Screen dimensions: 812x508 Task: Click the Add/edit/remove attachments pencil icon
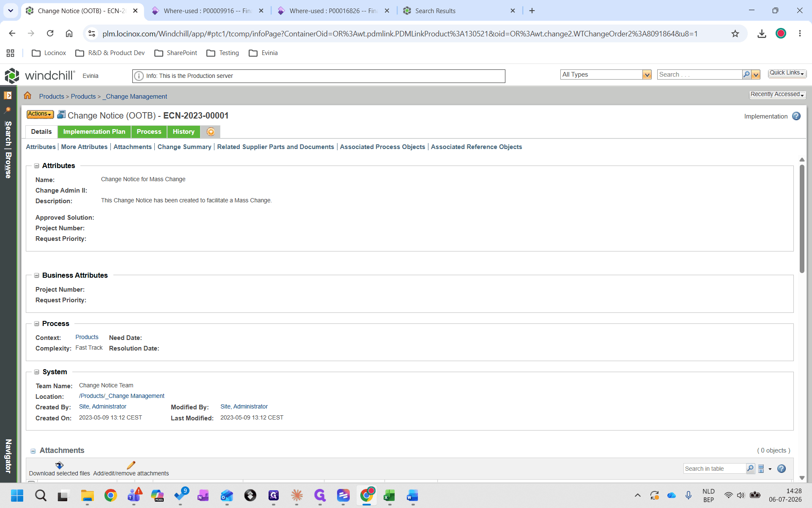click(131, 465)
